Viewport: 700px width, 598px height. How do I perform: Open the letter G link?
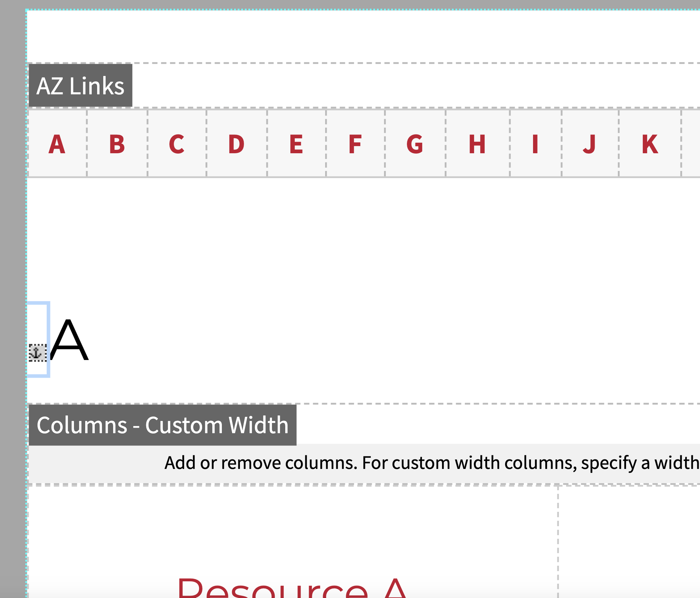click(415, 144)
